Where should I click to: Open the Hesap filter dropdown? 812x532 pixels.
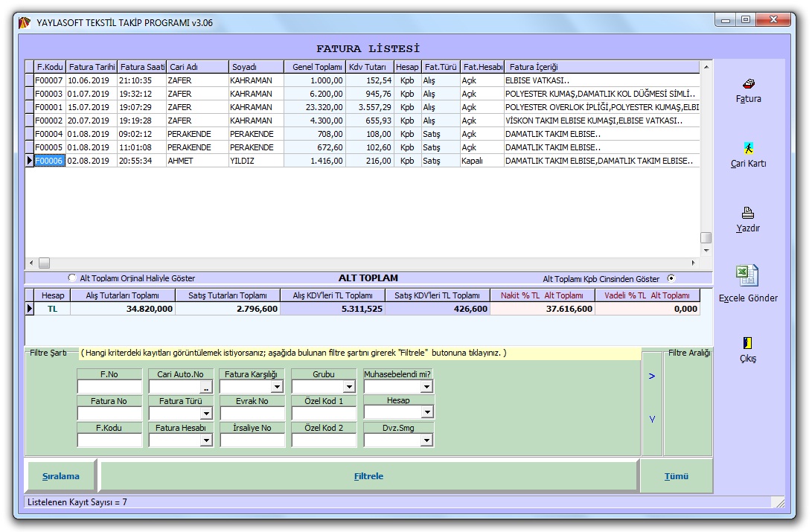(x=426, y=412)
